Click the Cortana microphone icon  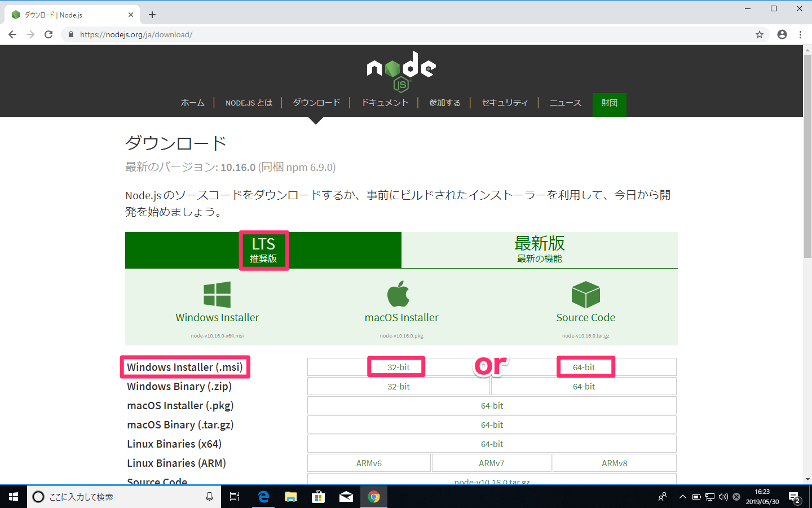pyautogui.click(x=209, y=497)
